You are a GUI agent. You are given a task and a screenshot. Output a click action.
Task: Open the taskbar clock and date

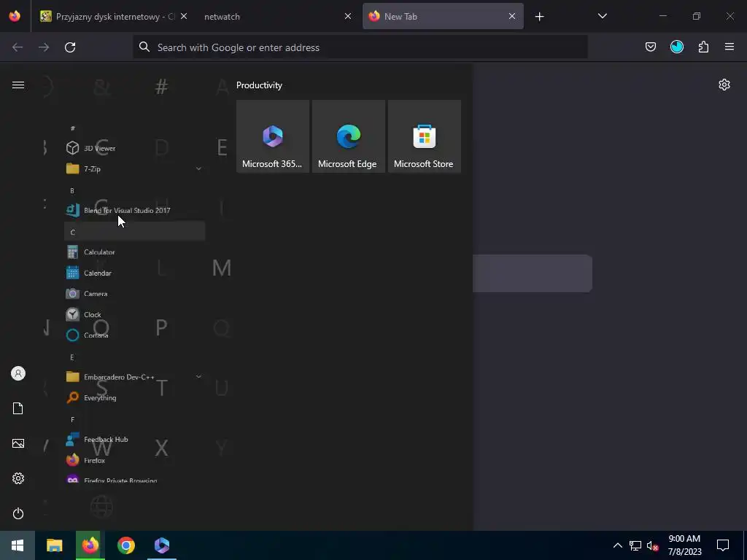(x=684, y=545)
